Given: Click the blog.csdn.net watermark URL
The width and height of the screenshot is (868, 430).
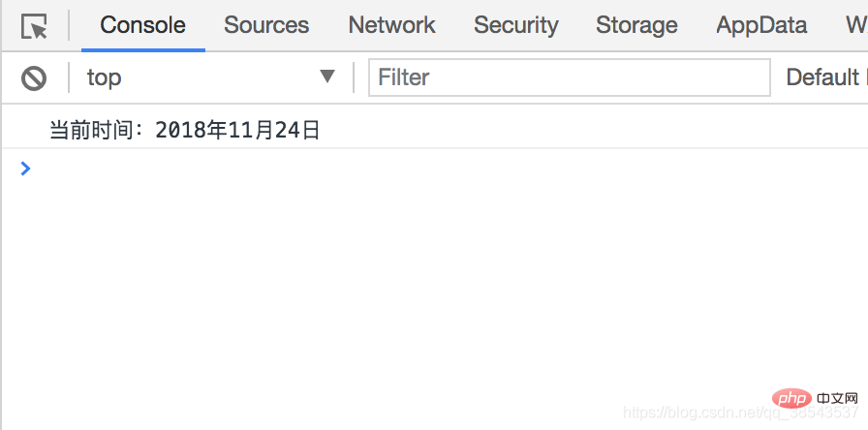Looking at the screenshot, I should [x=741, y=413].
